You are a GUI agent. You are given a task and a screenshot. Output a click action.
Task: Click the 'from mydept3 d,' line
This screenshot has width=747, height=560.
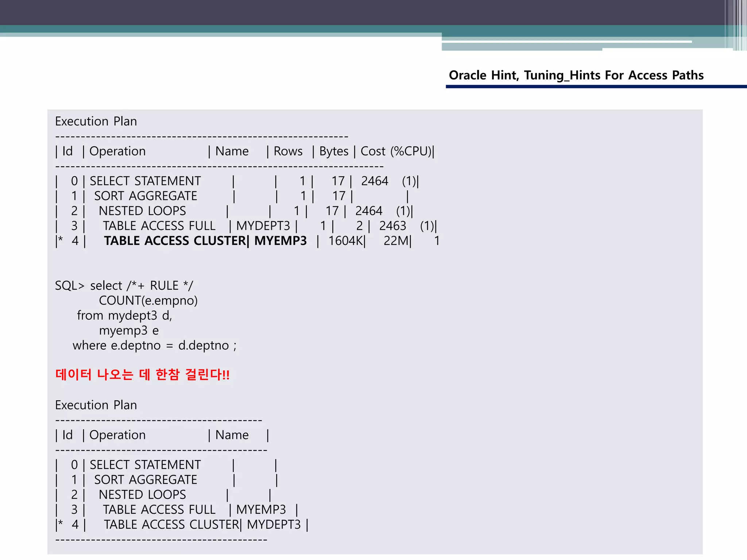124,316
